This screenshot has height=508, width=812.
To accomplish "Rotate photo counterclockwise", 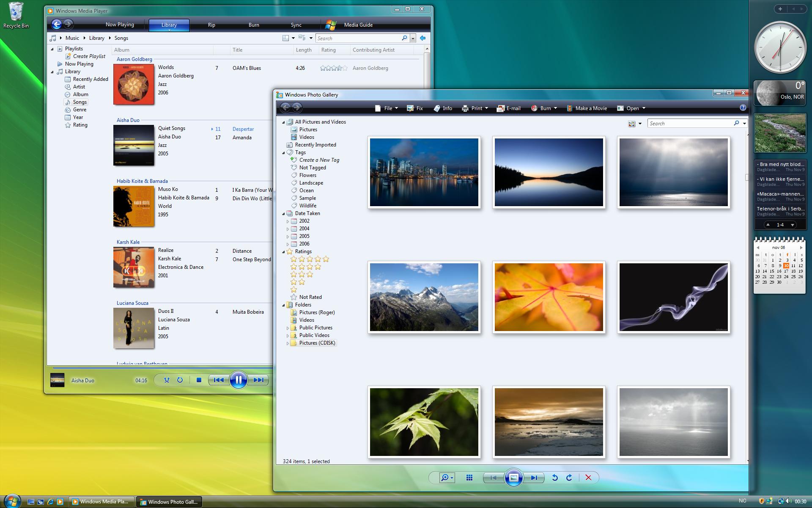I will (x=555, y=478).
